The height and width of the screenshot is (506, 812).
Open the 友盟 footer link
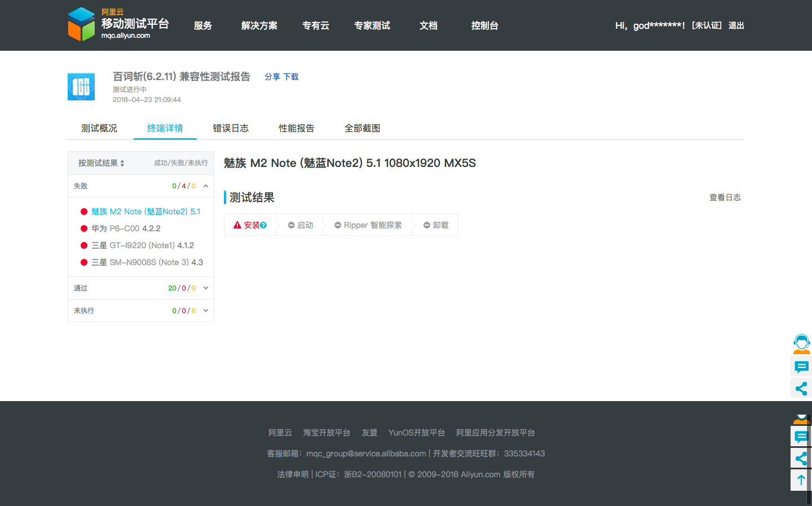[x=369, y=433]
